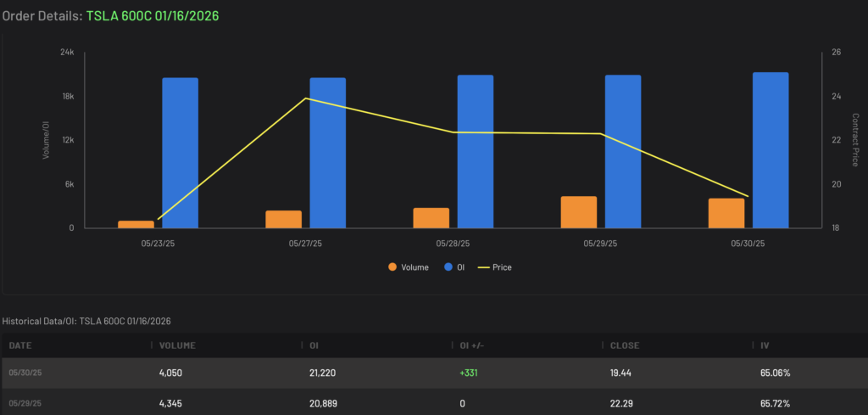Click the blue OI bar for 05/29/25
The height and width of the screenshot is (415, 868).
pos(623,151)
